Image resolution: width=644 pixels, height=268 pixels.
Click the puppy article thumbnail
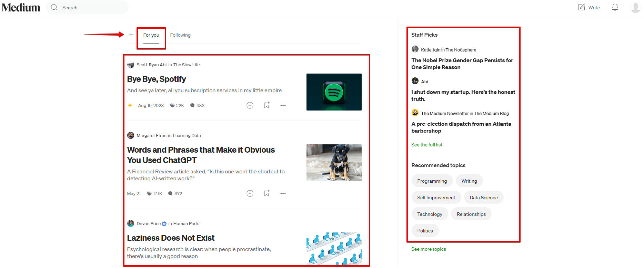[x=334, y=163]
